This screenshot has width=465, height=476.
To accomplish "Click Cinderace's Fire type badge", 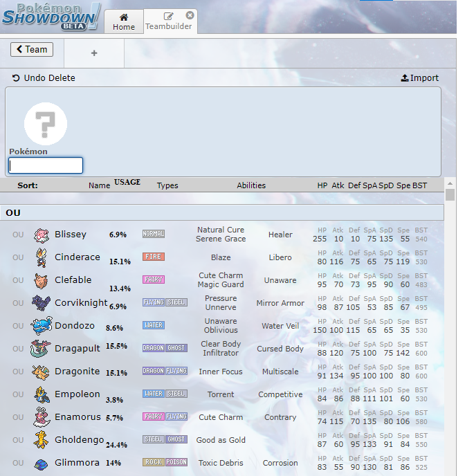I will [x=154, y=257].
